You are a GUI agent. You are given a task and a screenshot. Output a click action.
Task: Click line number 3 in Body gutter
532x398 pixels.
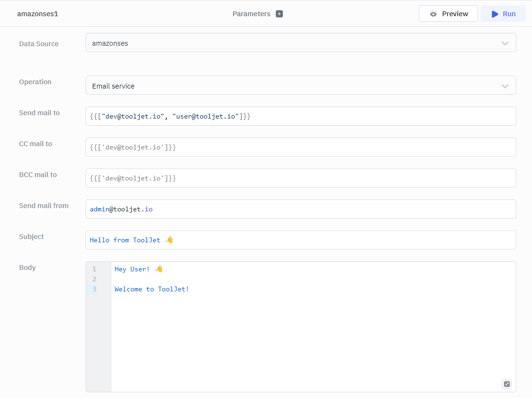coord(94,289)
